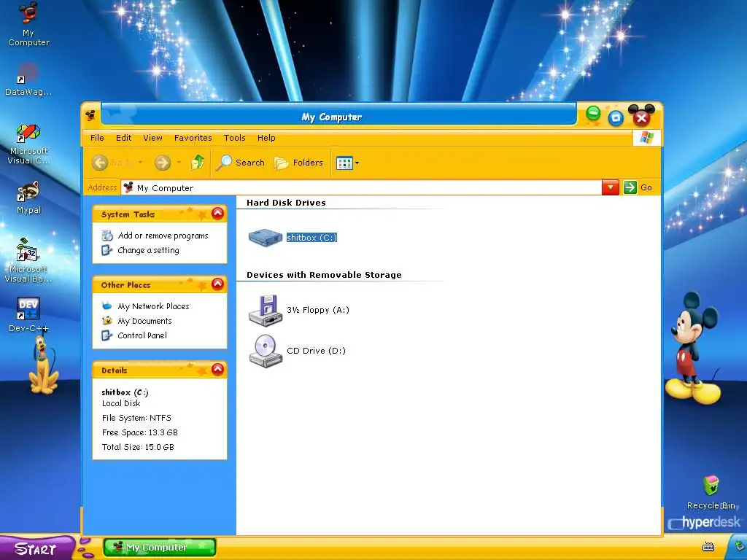Click the Free Space: 13.3 GB text
Viewport: 747px width, 560px height.
(139, 432)
